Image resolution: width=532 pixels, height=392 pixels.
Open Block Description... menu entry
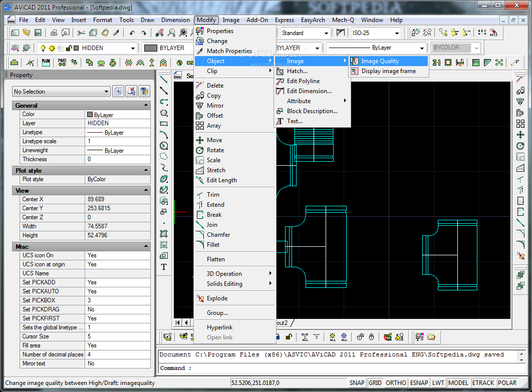[x=312, y=111]
